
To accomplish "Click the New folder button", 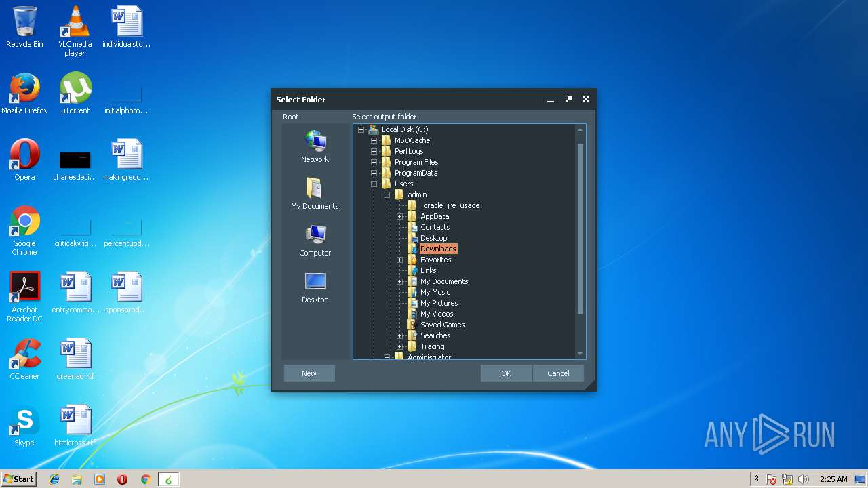I will coord(309,373).
